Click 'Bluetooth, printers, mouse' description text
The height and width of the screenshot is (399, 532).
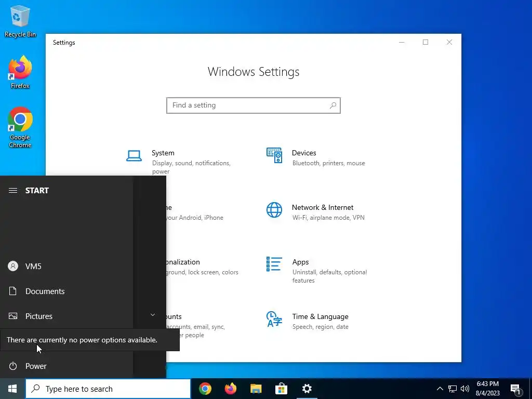point(328,163)
